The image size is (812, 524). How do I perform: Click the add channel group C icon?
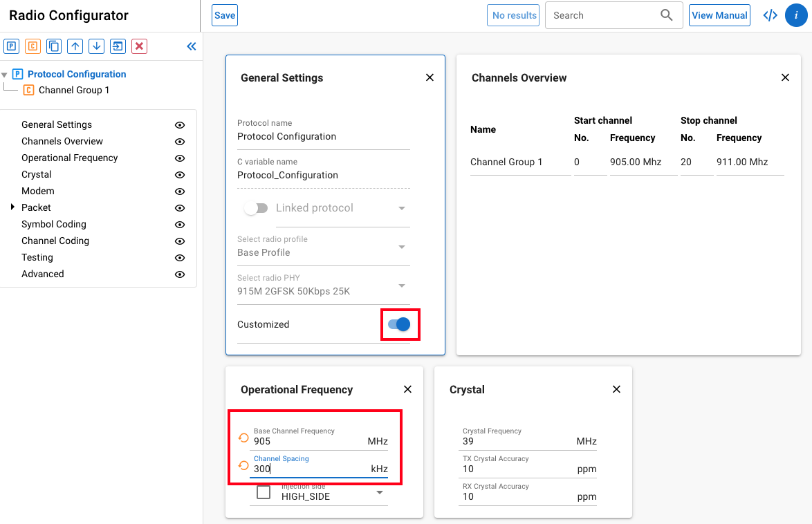[33, 46]
